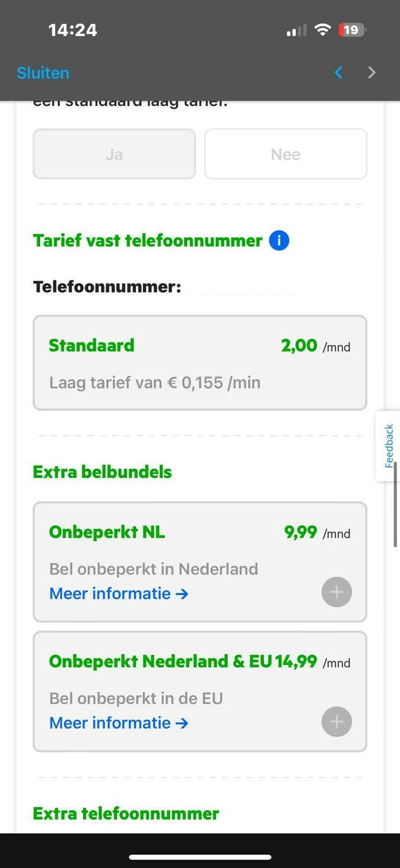Go forward with the grey right chevron
This screenshot has height=868, width=400.
(372, 73)
